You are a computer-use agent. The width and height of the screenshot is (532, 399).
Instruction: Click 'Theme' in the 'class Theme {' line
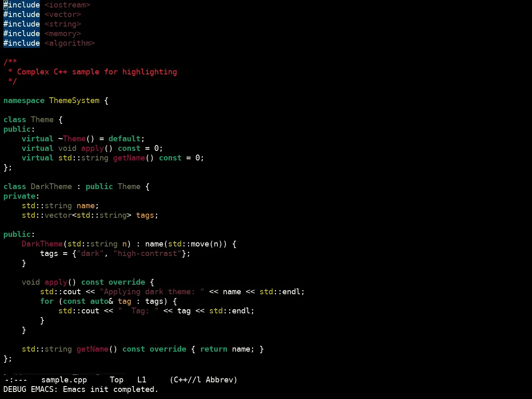click(x=42, y=120)
